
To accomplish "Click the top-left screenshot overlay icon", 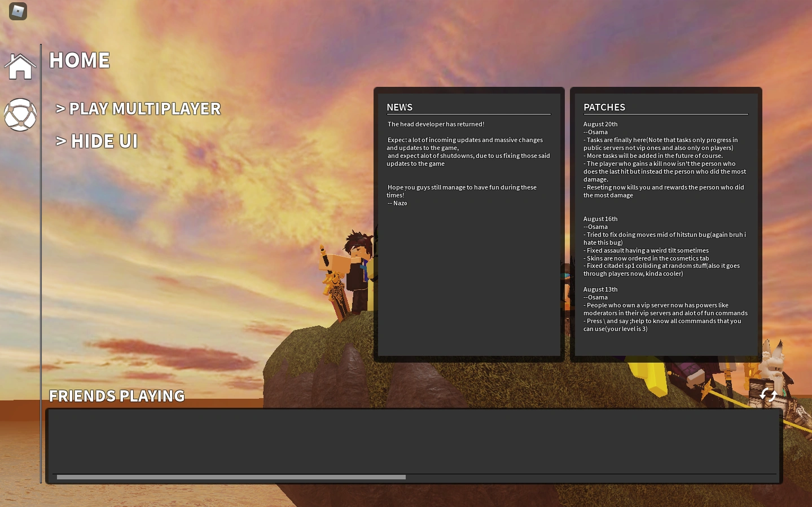I will [x=17, y=11].
